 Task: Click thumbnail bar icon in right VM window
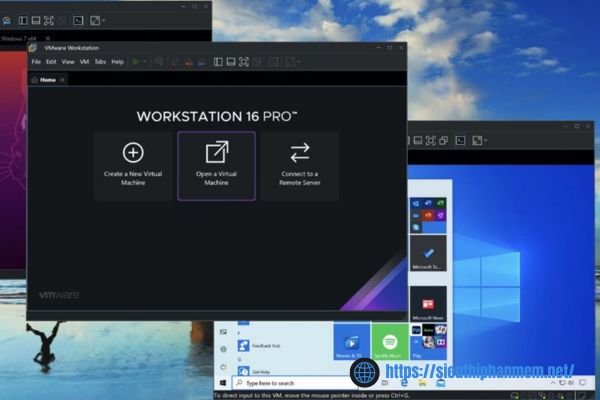[418, 140]
